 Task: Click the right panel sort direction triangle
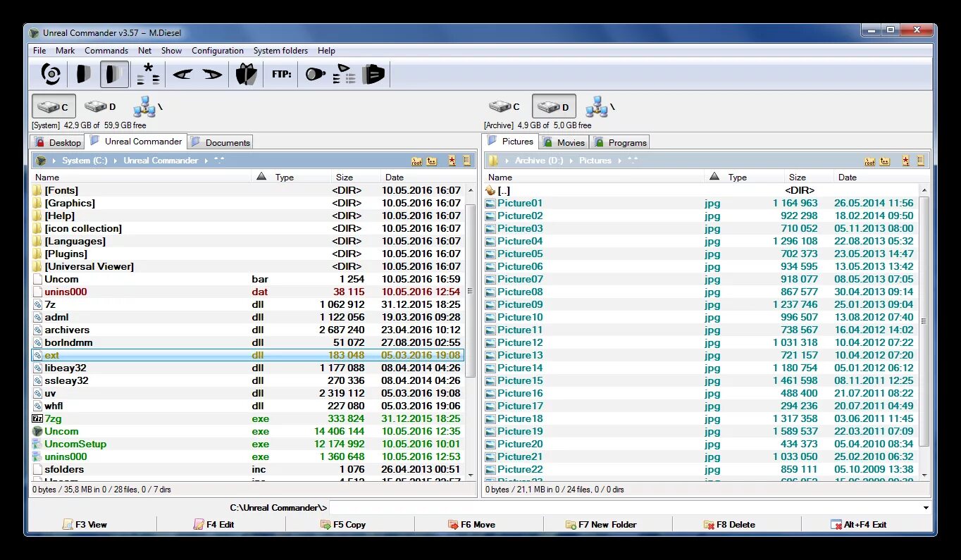[714, 177]
